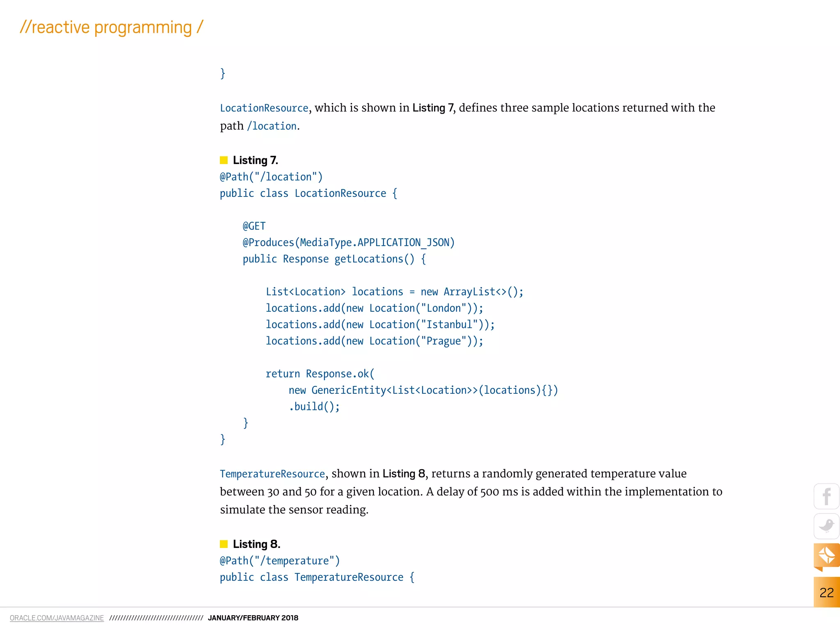
Task: Tweet the article using the Twitter bird icon
Action: (x=826, y=526)
